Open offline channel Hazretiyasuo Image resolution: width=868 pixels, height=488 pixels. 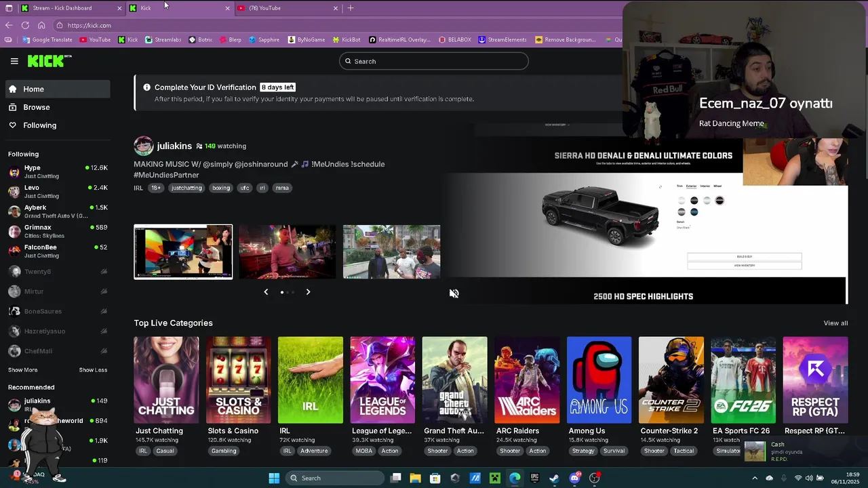tap(58, 331)
